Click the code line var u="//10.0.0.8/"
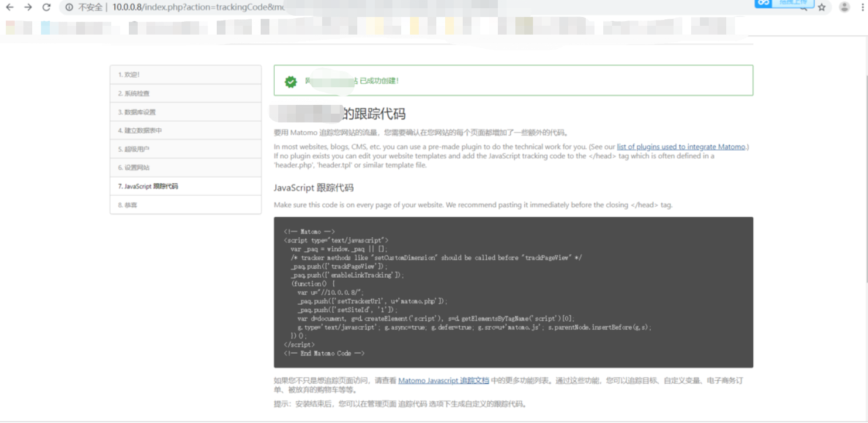Image resolution: width=868 pixels, height=423 pixels. (330, 292)
